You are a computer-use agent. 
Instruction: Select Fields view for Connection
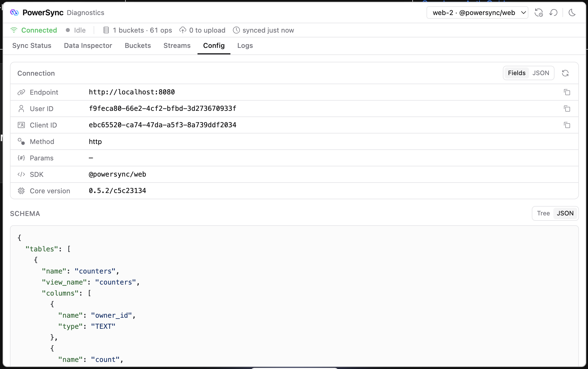coord(517,73)
